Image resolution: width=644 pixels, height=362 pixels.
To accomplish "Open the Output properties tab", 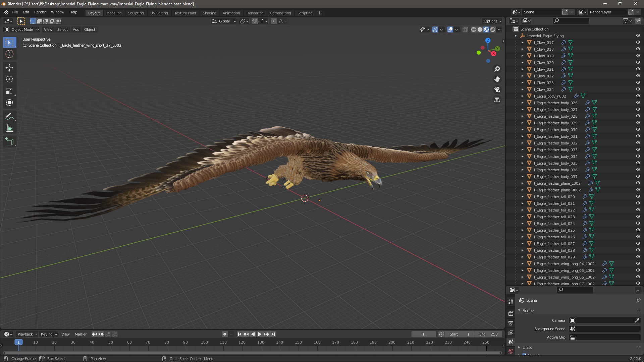I will click(x=511, y=323).
